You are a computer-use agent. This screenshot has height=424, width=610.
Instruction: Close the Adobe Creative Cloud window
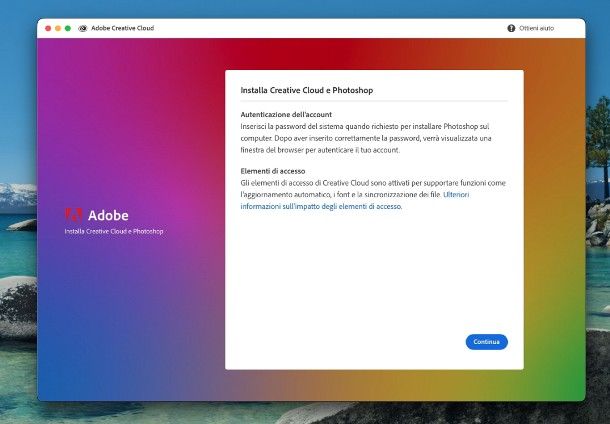click(x=48, y=28)
